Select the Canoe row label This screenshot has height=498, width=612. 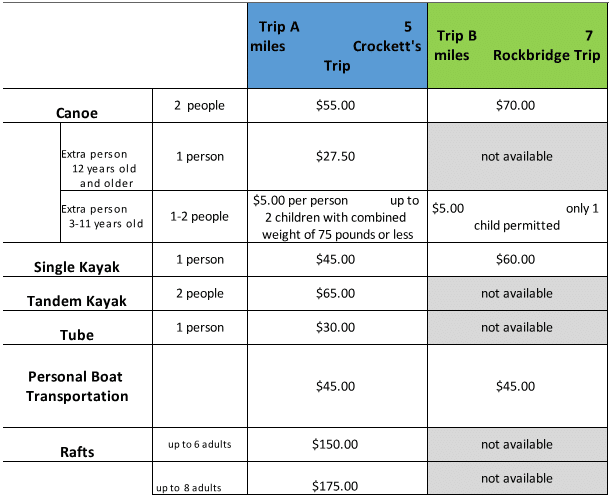pos(76,113)
